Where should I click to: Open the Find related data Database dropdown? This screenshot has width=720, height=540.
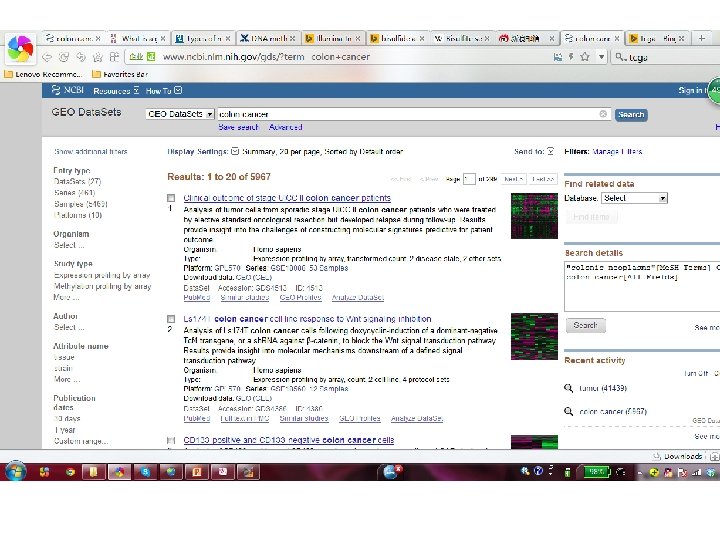[634, 198]
